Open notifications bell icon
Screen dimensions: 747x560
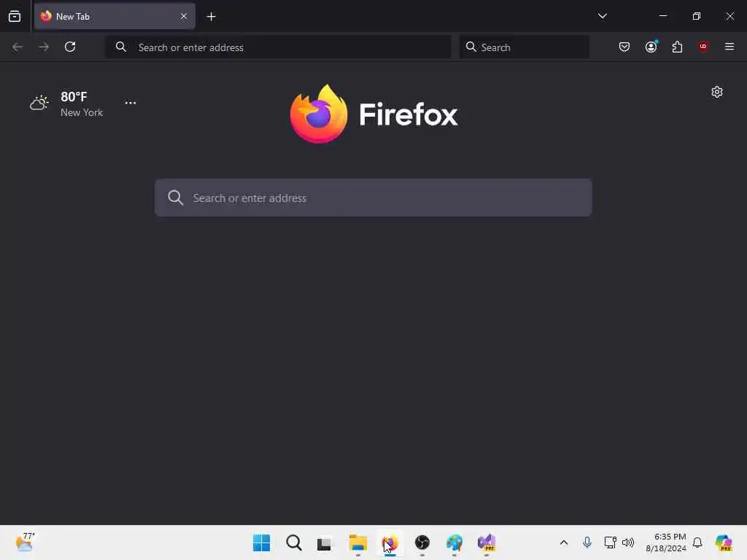(x=697, y=542)
